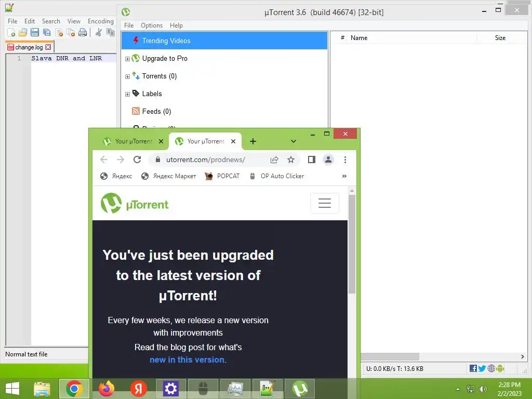Viewport: 532px width, 399px height.
Task: Open the Notepad++ File menu
Action: 12,21
